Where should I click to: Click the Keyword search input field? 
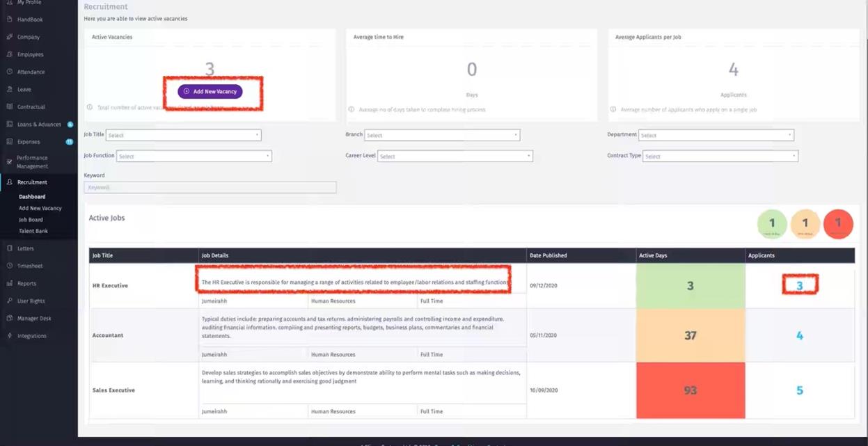(210, 188)
